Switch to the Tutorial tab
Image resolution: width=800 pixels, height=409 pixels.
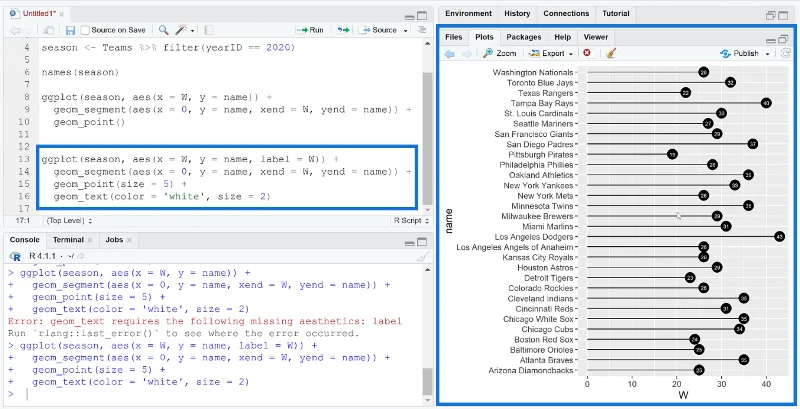pos(616,14)
